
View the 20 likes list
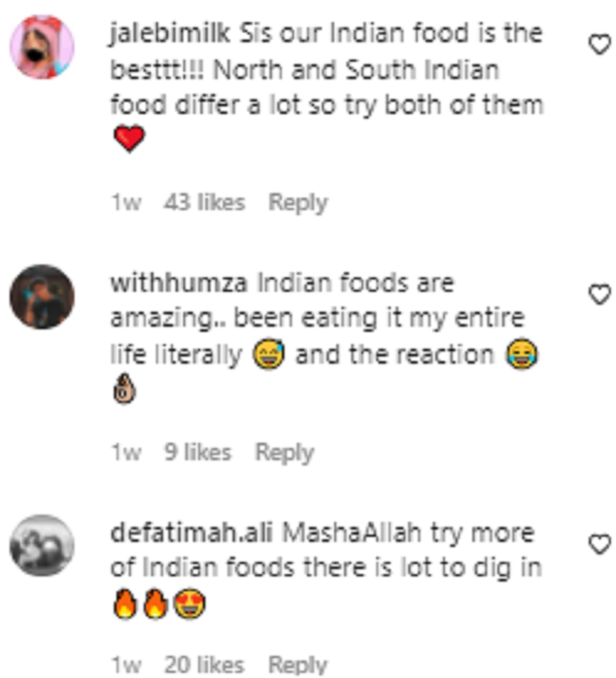(x=204, y=665)
